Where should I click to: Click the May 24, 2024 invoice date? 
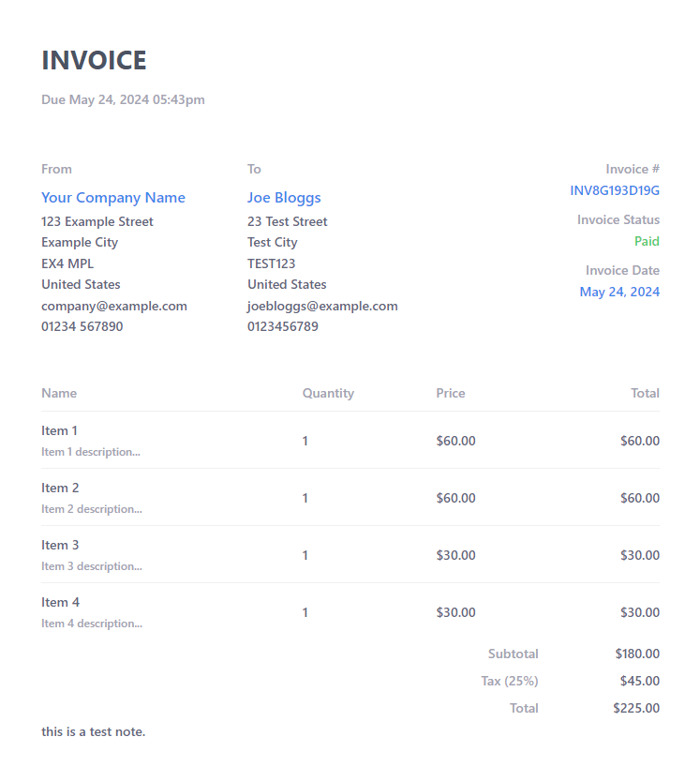(x=619, y=292)
